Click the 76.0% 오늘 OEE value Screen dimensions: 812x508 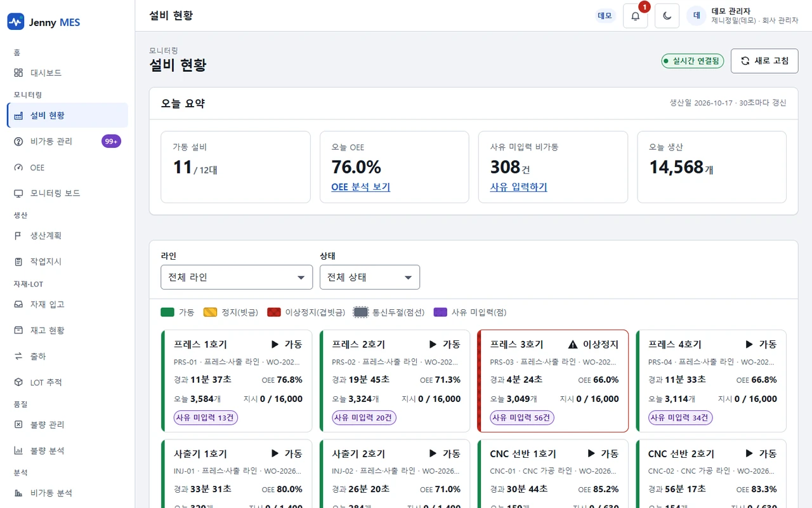[x=357, y=167]
